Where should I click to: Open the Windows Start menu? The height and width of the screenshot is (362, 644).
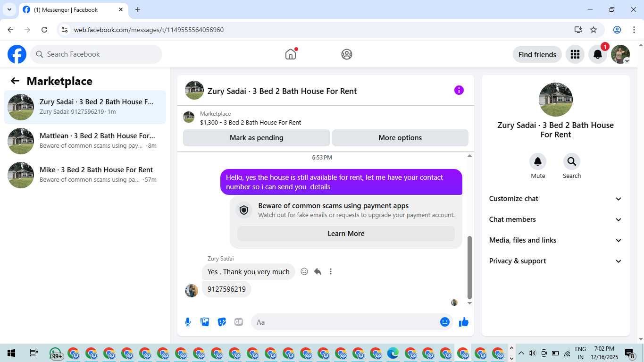point(11,353)
